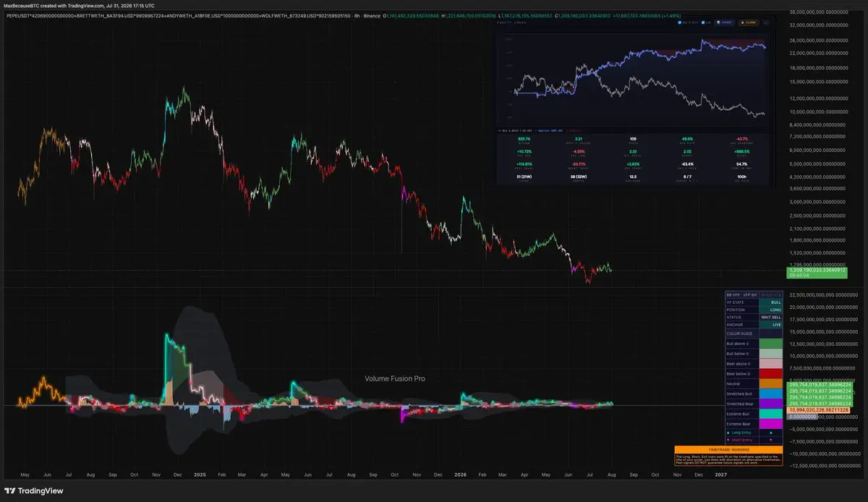Click the 2027 label on the time axis
Screen dimensions: 868x502
coord(721,475)
